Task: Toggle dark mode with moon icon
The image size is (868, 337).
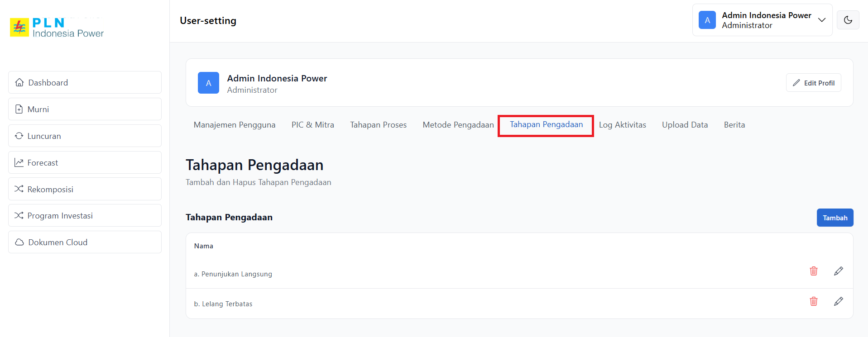Action: coord(848,20)
